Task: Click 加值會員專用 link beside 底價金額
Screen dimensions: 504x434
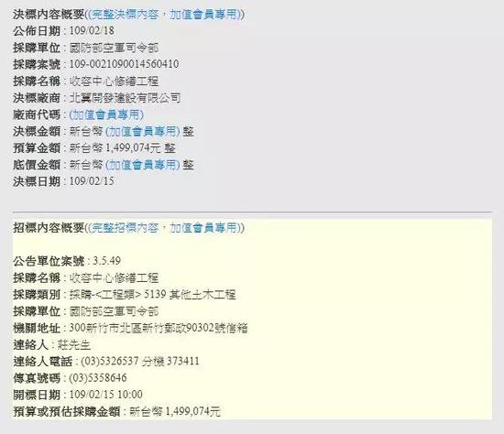Action: coord(143,165)
